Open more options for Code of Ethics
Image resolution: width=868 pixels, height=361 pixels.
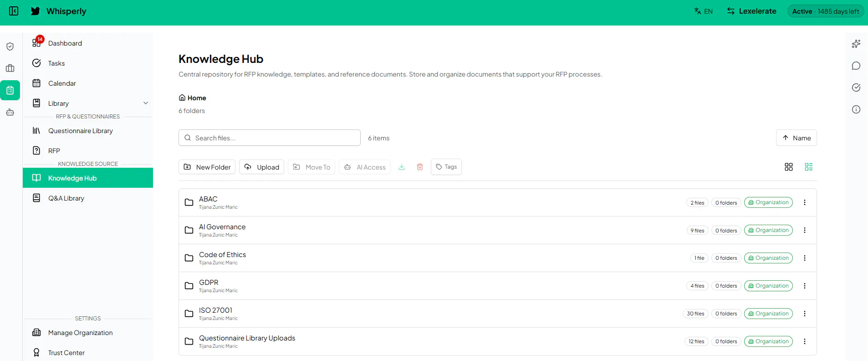click(x=805, y=258)
